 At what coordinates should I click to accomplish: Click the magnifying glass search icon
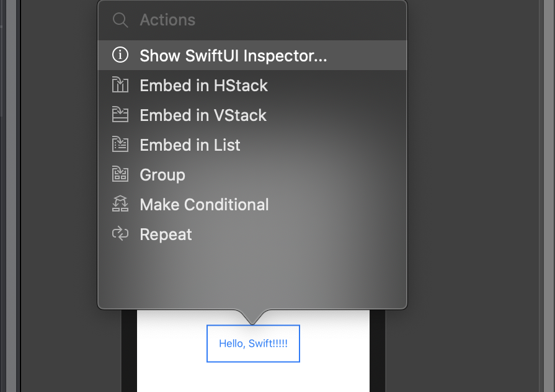coord(120,20)
